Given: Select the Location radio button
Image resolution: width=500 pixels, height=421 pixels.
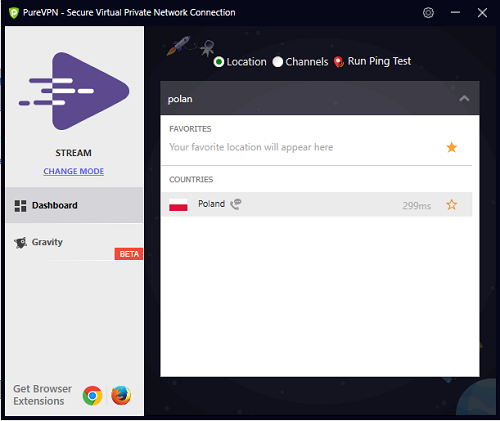Looking at the screenshot, I should tap(219, 62).
